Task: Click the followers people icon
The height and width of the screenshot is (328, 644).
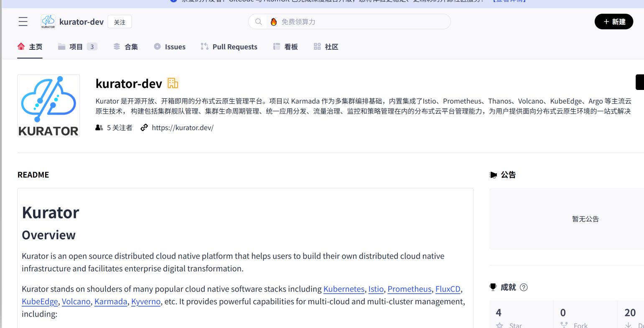Action: click(99, 128)
